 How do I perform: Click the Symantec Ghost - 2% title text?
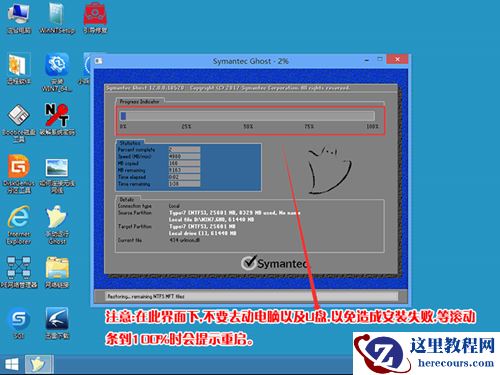[251, 61]
